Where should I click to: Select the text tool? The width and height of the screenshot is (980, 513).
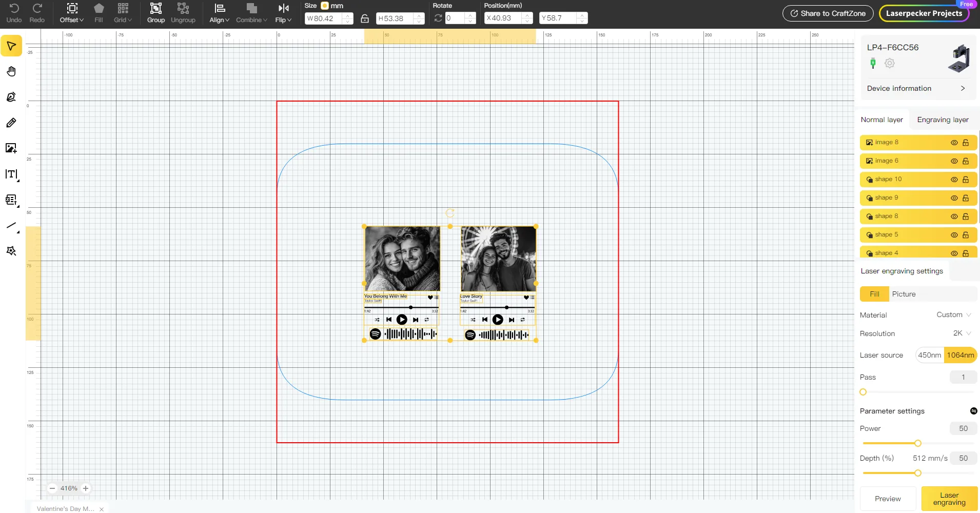(x=11, y=174)
